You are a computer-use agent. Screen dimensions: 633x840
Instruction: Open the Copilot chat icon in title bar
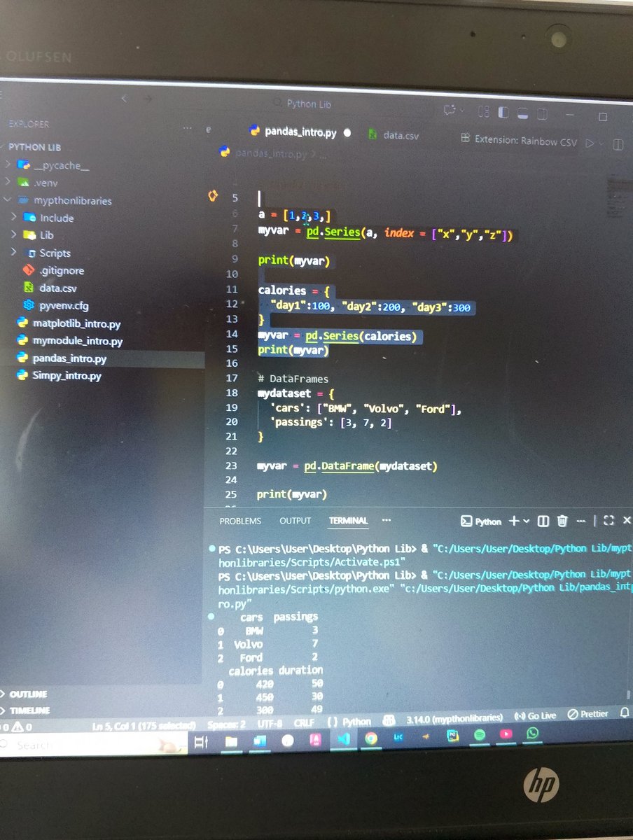pyautogui.click(x=450, y=111)
